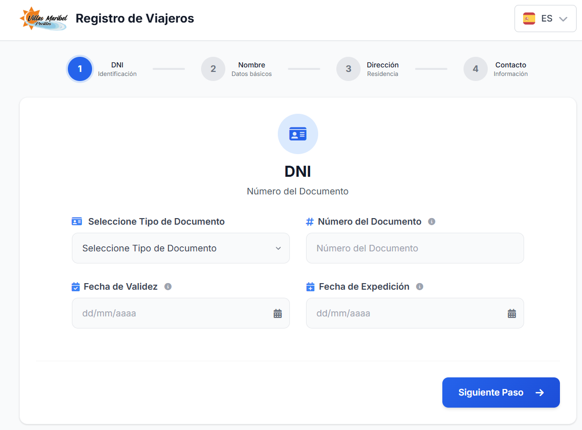Click info icon next to Fecha de Expedición
The height and width of the screenshot is (430, 582).
tap(419, 287)
